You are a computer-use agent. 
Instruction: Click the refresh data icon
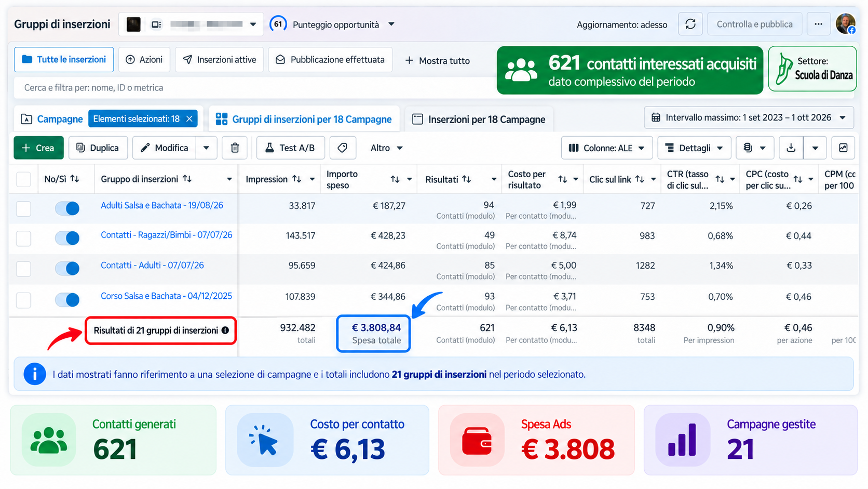690,24
